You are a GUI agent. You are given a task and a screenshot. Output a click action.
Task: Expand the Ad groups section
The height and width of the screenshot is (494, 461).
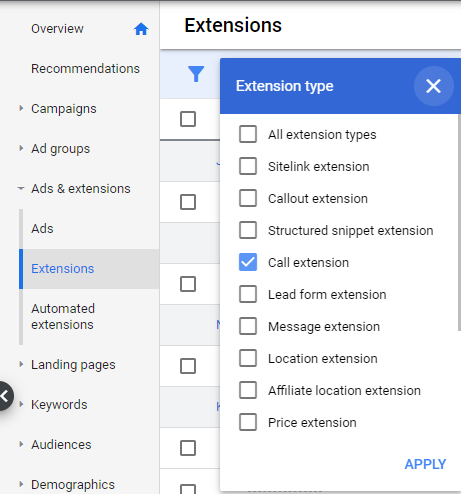21,148
